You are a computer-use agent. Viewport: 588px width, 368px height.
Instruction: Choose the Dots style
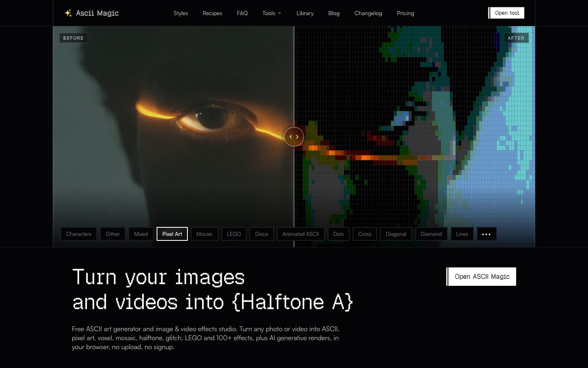tap(339, 234)
